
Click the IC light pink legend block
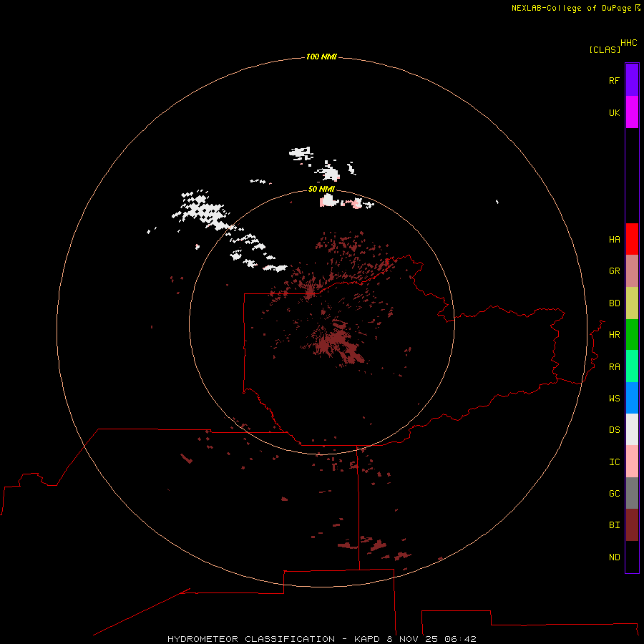pos(632,462)
